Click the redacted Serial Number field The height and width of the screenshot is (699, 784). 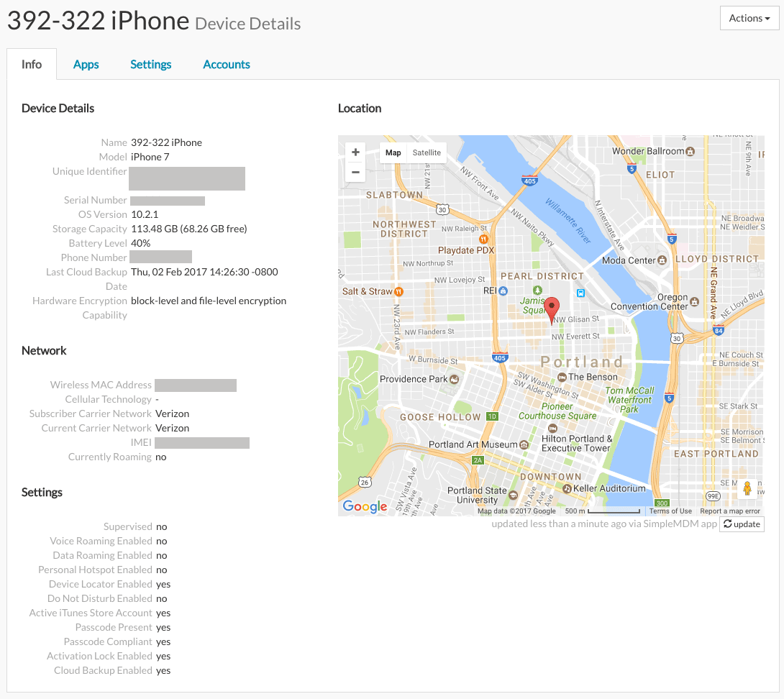(x=168, y=201)
